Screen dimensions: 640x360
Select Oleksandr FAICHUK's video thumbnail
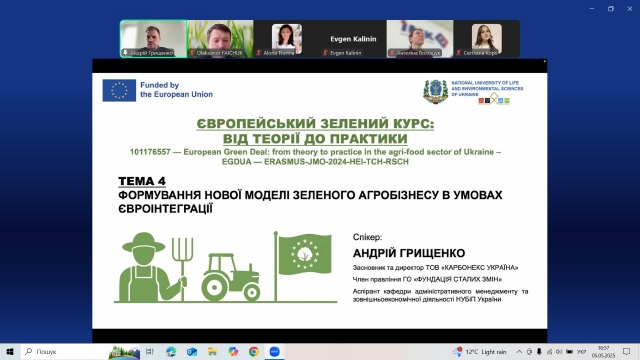(x=220, y=39)
